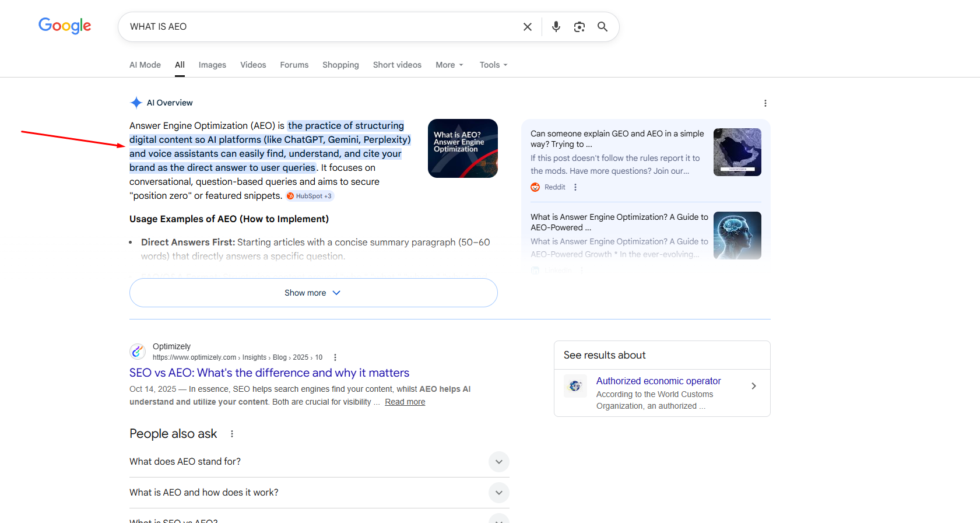Click the Read more link

pyautogui.click(x=405, y=402)
